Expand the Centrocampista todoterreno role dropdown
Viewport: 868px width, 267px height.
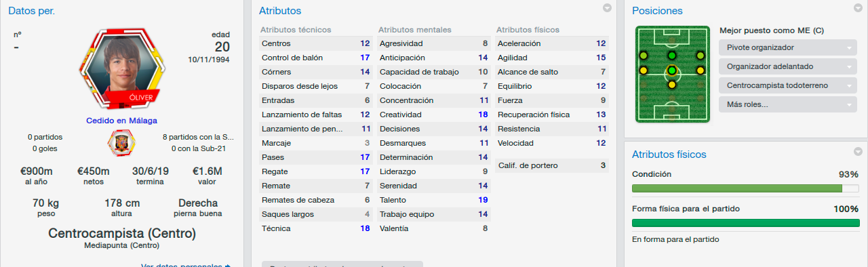coord(788,86)
